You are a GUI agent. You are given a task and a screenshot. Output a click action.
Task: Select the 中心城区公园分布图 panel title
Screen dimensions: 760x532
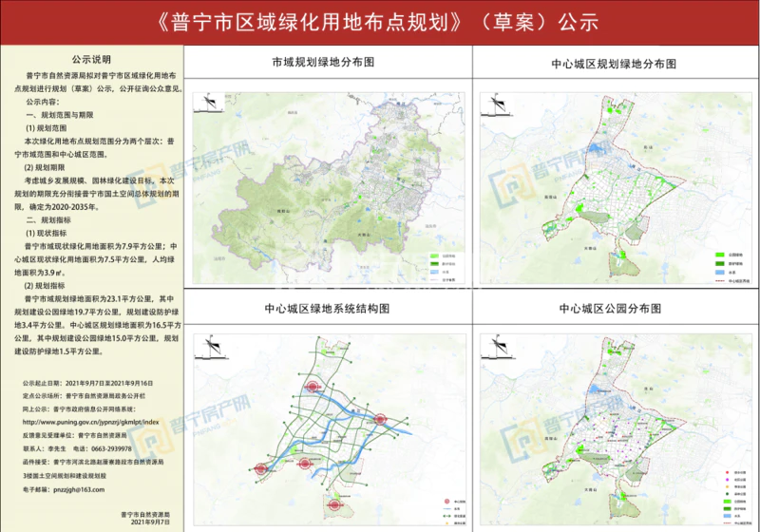pos(613,310)
